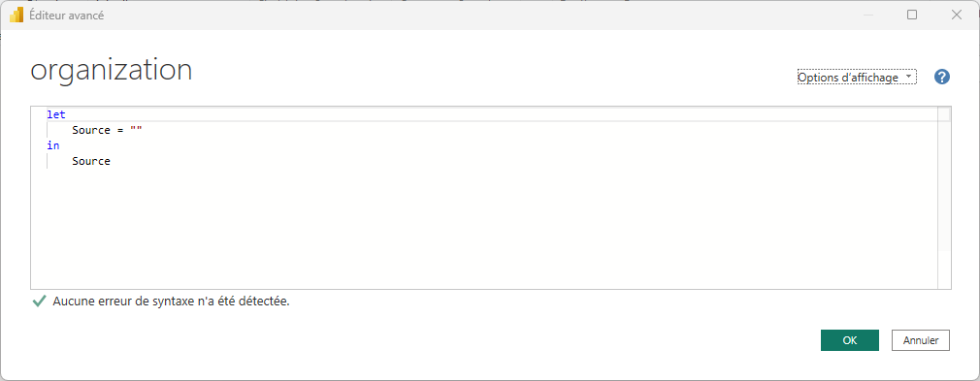980x381 pixels.
Task: Click the minimap box at editor's top-right
Action: click(944, 114)
